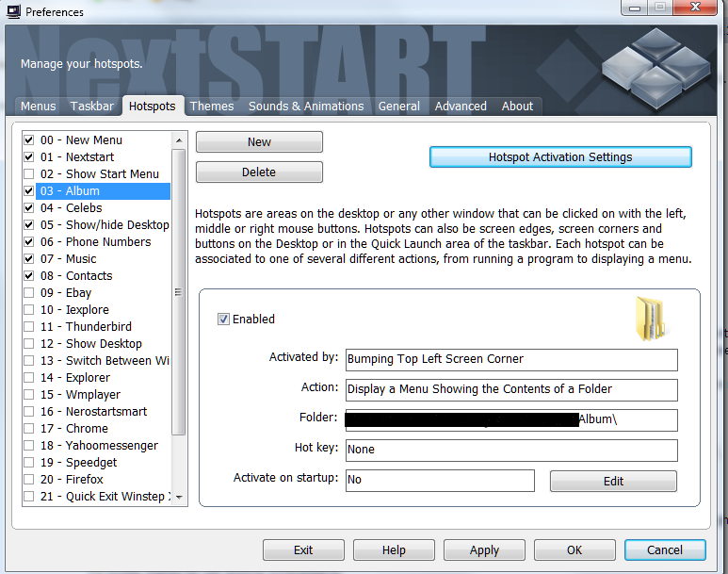Click the Activated by field
The width and height of the screenshot is (728, 574).
coord(511,359)
